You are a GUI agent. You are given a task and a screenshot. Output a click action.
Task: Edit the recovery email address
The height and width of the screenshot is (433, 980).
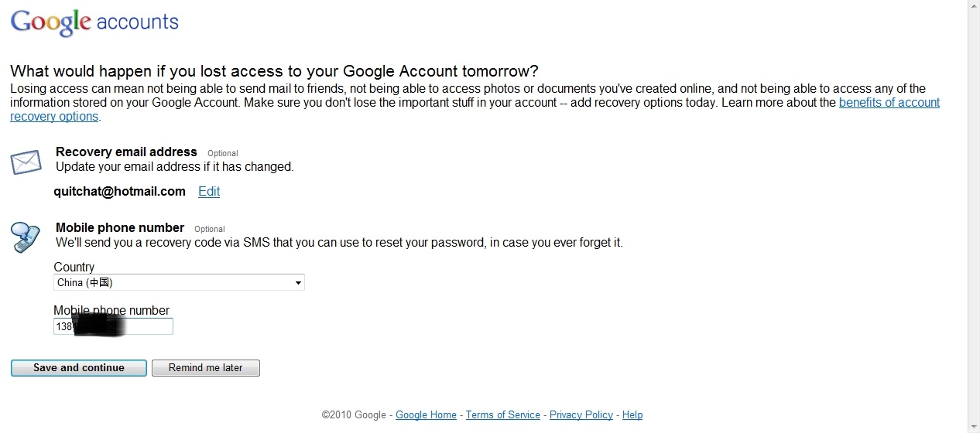point(209,191)
